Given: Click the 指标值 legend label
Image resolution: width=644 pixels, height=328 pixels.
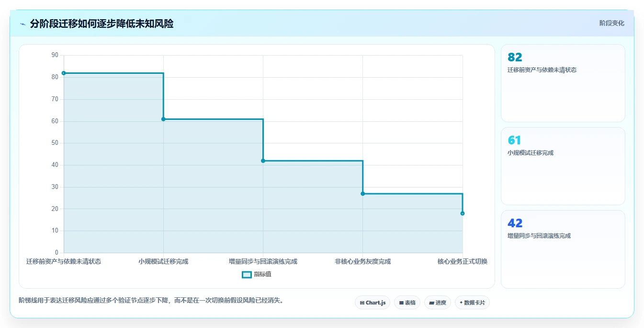Looking at the screenshot, I should point(262,275).
